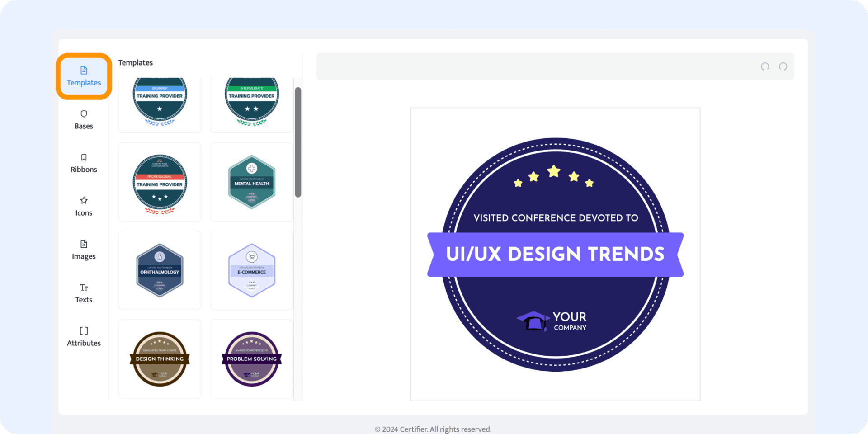This screenshot has width=868, height=434.
Task: Select the Mental Health hexagon template
Action: 252,182
